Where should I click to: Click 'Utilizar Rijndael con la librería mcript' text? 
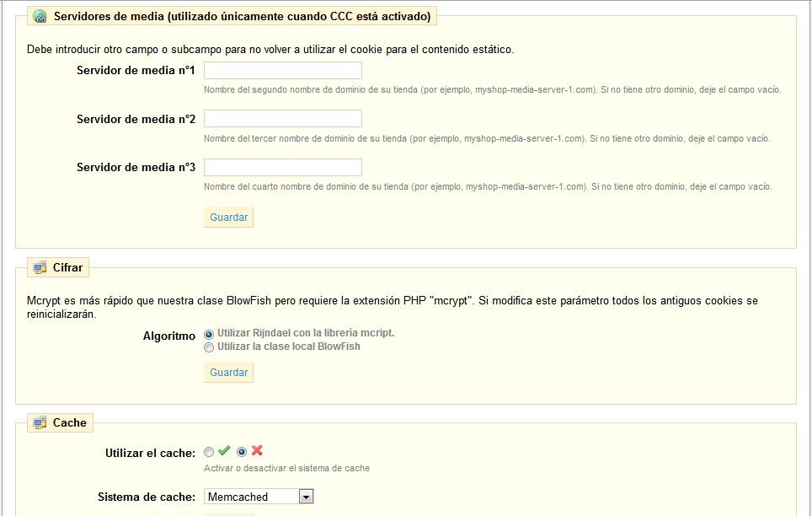[306, 333]
